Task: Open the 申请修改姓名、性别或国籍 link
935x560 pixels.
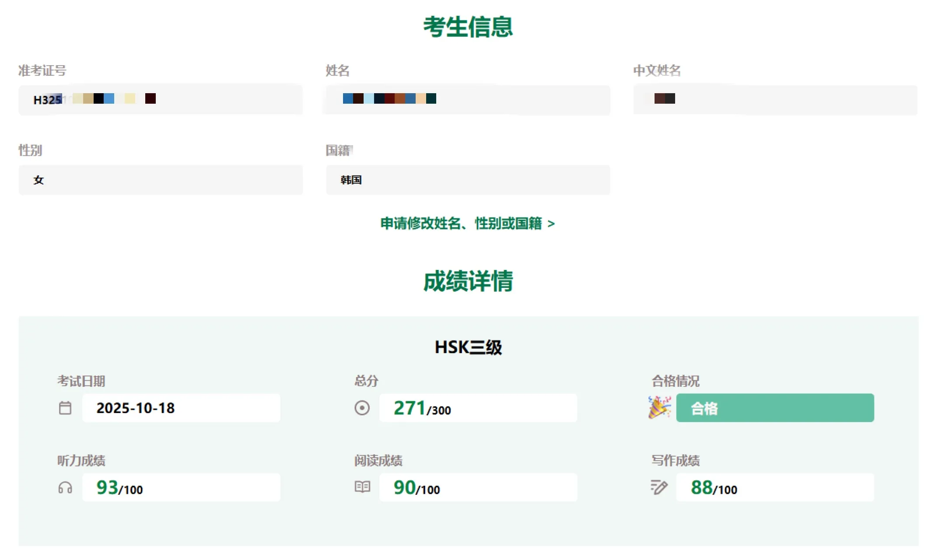Action: (460, 224)
